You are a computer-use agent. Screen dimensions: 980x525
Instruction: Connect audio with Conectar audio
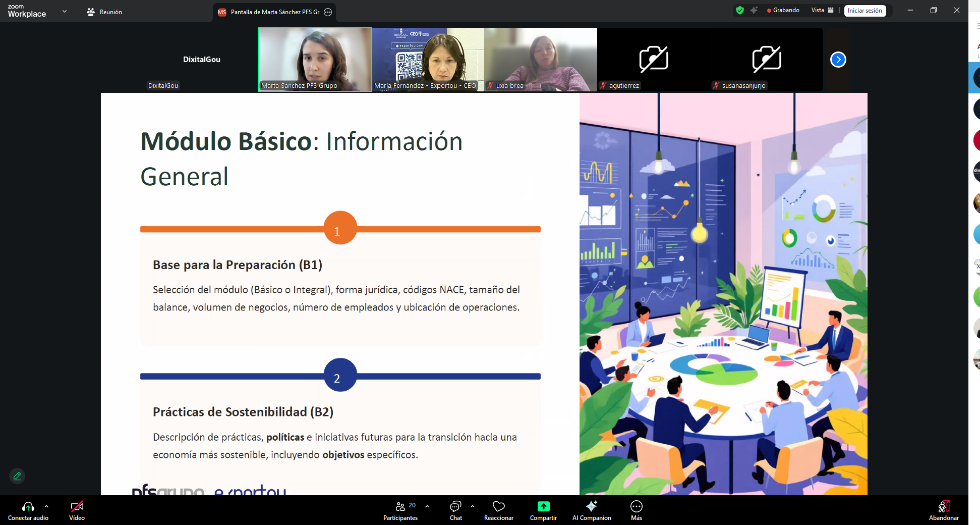[x=28, y=510]
